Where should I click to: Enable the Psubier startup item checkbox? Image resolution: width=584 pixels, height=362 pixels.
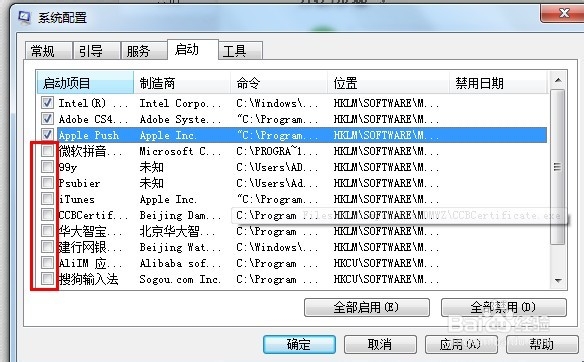coord(47,182)
